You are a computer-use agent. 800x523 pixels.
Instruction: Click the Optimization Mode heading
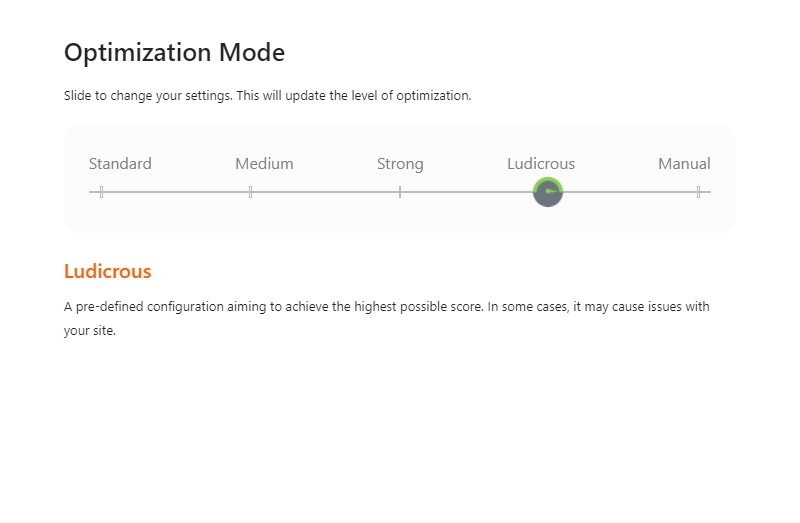(x=174, y=52)
